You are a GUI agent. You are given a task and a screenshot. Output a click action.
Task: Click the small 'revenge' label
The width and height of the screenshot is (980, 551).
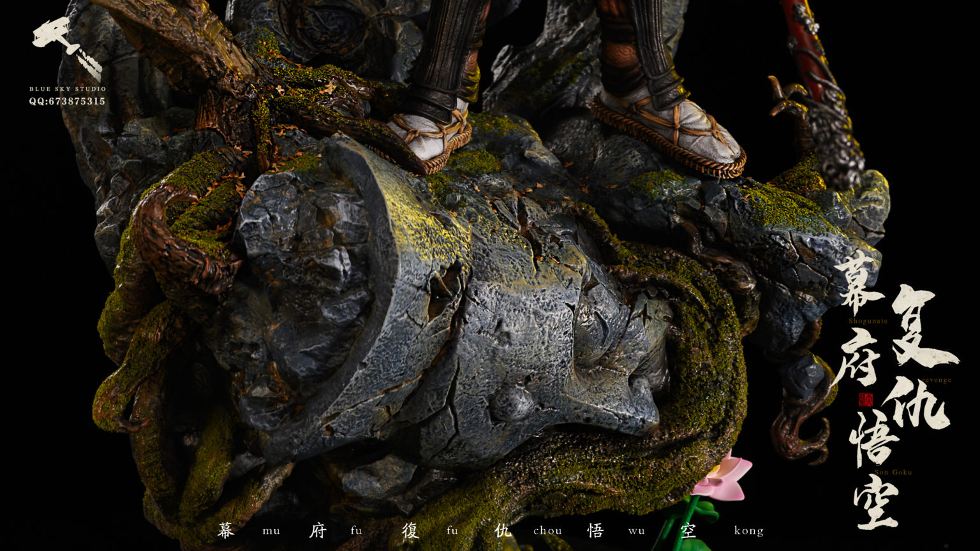click(935, 380)
